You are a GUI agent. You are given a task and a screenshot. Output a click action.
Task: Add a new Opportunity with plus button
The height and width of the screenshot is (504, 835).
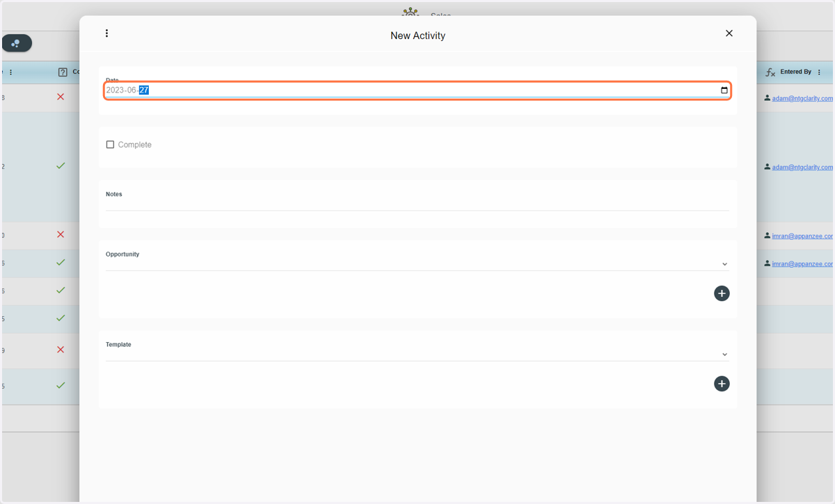pyautogui.click(x=722, y=293)
